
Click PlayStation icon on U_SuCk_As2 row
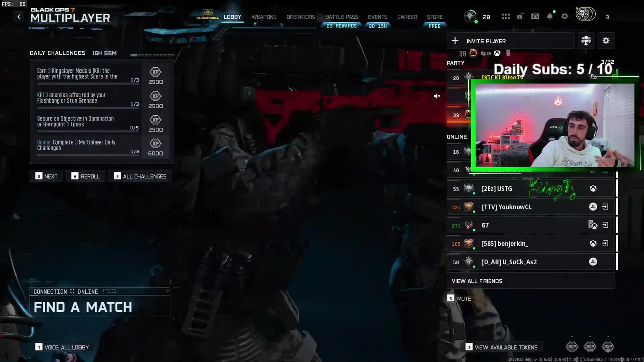[593, 262]
